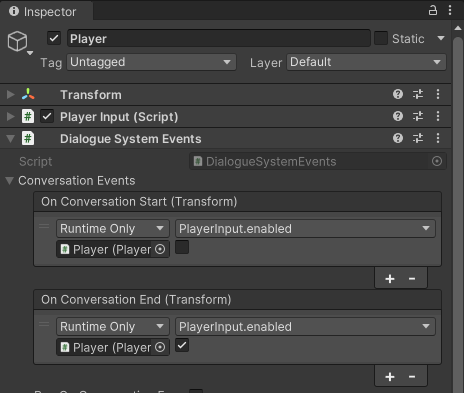Viewport: 464px width, 393px height.
Task: Remove listener from On Conversation End
Action: point(412,377)
